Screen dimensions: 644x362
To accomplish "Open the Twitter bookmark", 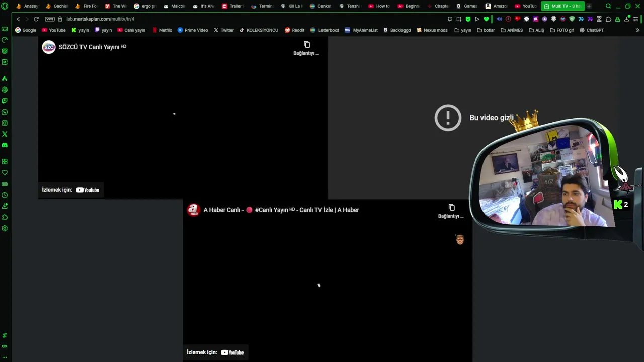I will pos(224,30).
